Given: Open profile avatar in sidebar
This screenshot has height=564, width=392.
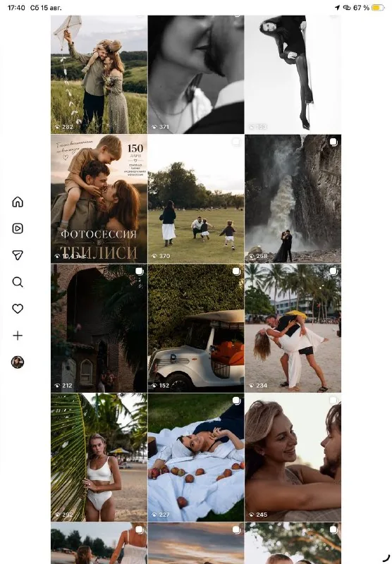Looking at the screenshot, I should pos(18,362).
